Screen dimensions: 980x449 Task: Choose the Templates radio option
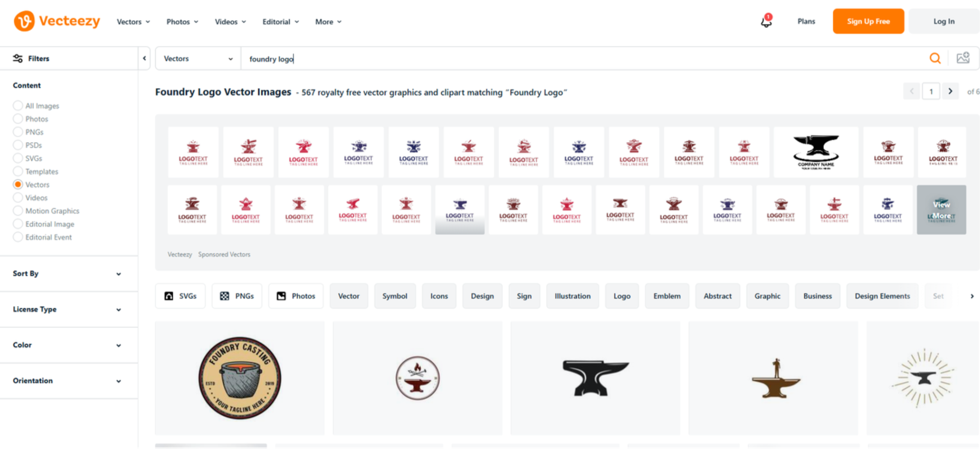(x=18, y=171)
